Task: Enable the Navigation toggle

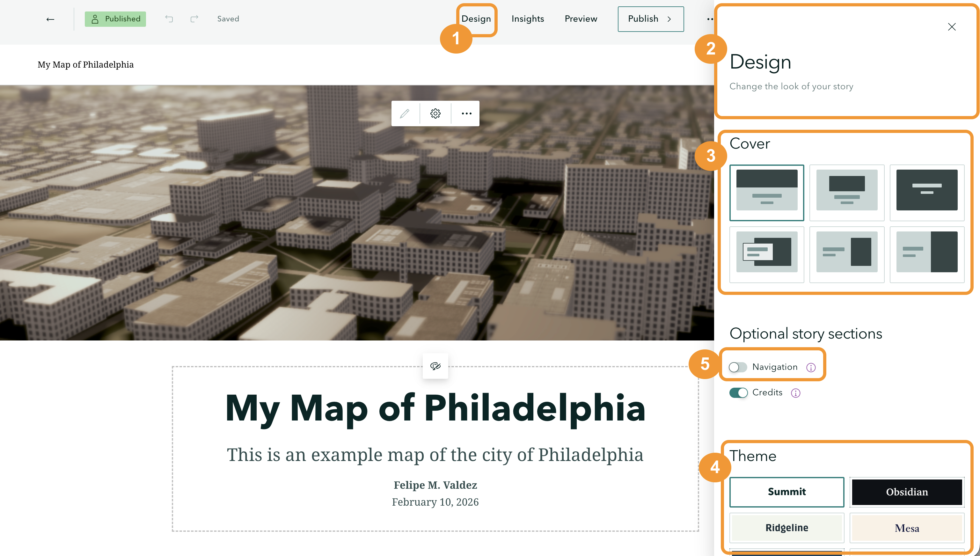Action: tap(738, 367)
